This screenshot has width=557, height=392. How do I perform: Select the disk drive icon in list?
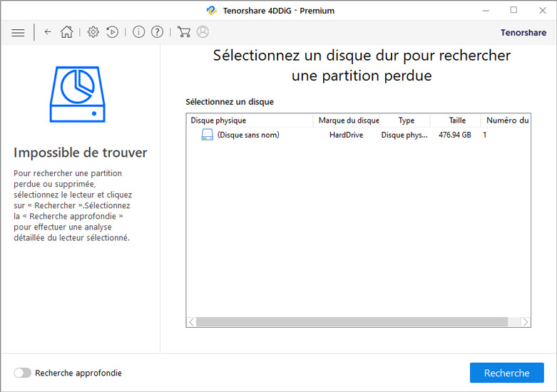[207, 135]
